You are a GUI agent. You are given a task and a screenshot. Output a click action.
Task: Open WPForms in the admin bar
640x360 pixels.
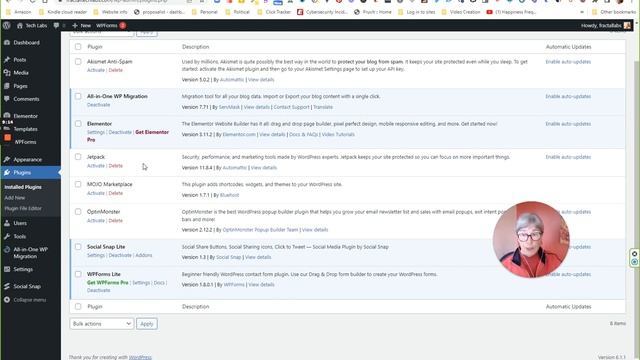click(x=111, y=25)
